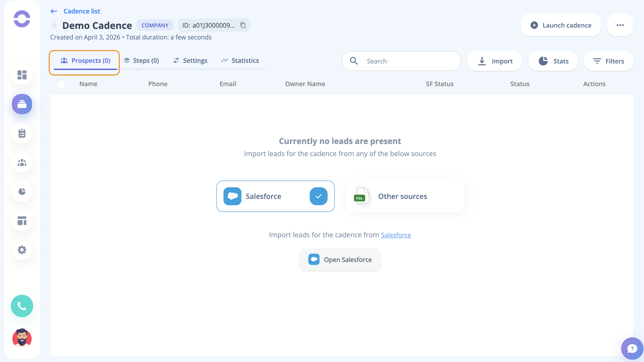Open the tasks clipboard icon in sidebar
This screenshot has height=362, width=644.
click(x=22, y=133)
